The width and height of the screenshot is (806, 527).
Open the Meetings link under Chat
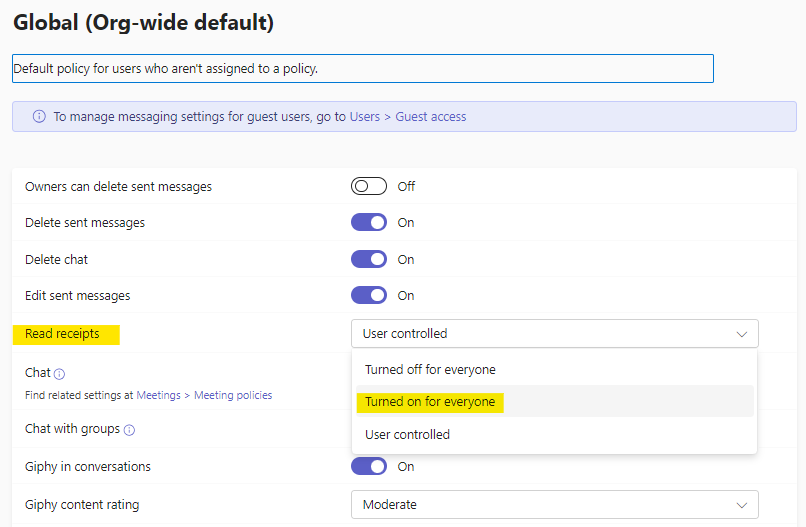(x=158, y=395)
